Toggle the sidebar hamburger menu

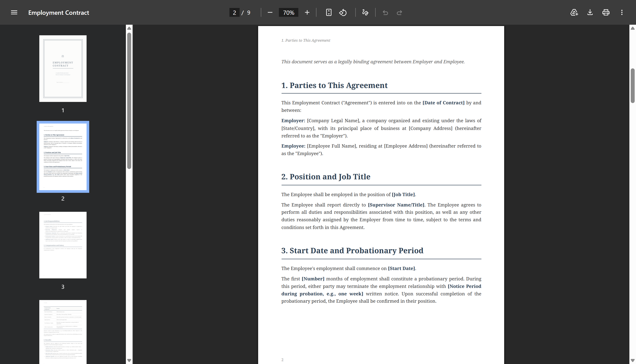click(14, 13)
